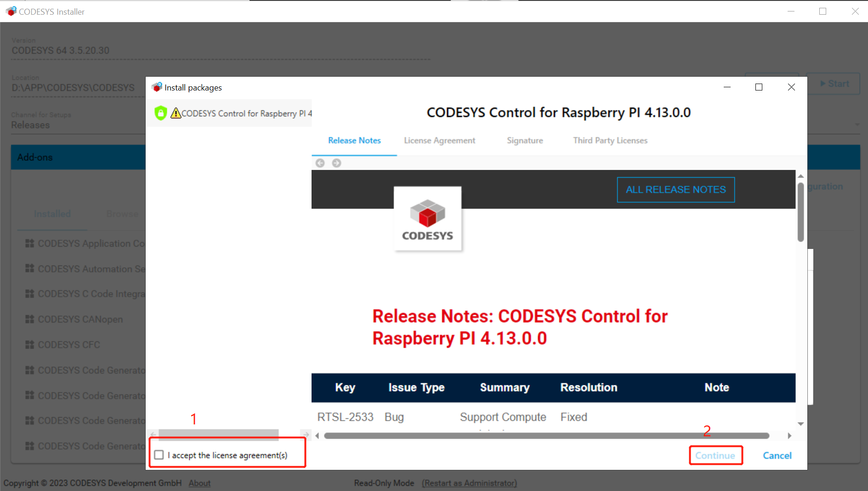This screenshot has height=491, width=868.
Task: Click the Fixed resolution cell
Action: tap(573, 417)
